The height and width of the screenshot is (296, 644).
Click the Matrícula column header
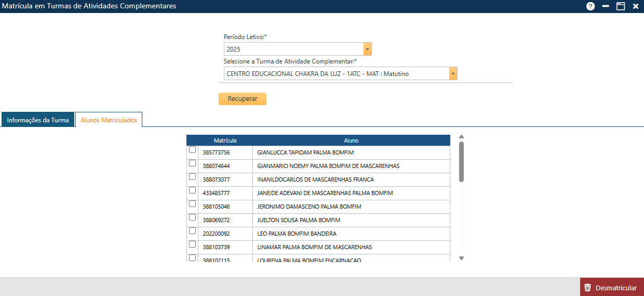(225, 140)
